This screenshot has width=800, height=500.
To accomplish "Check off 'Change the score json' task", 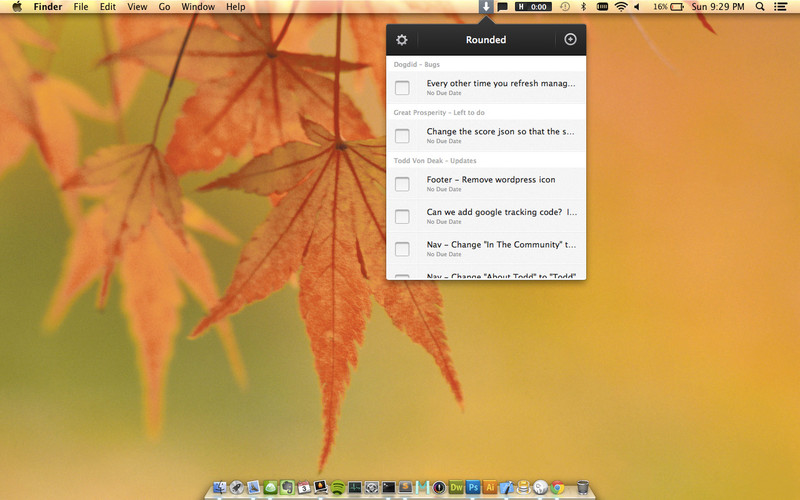I will pos(402,136).
